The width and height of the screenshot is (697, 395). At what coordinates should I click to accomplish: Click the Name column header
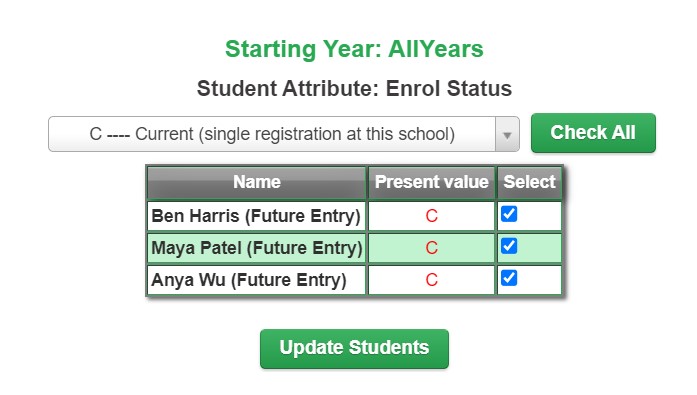coord(256,182)
